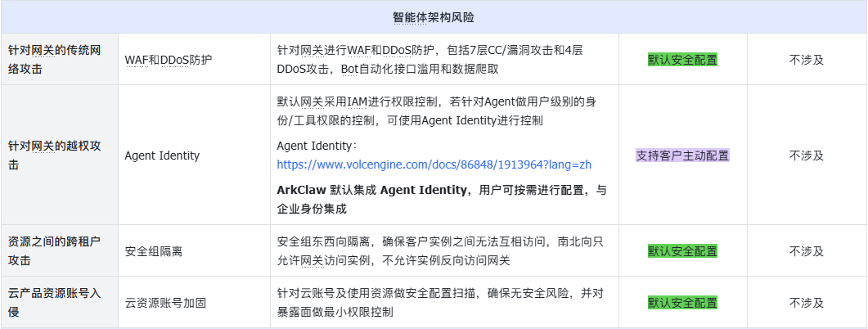Click 不涉及 in the 云资源账号加固 row
This screenshot has height=329, width=868.
[807, 303]
